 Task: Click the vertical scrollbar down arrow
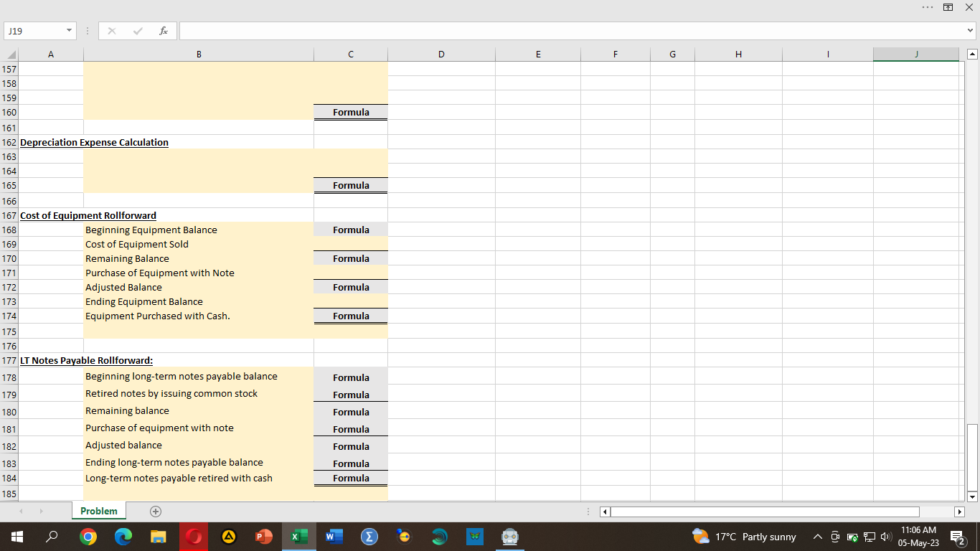point(972,496)
